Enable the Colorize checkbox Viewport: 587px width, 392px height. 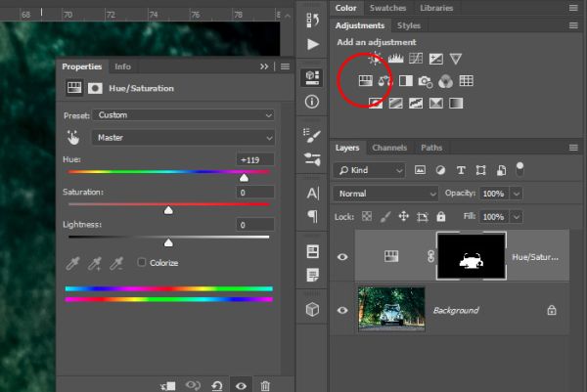(142, 262)
